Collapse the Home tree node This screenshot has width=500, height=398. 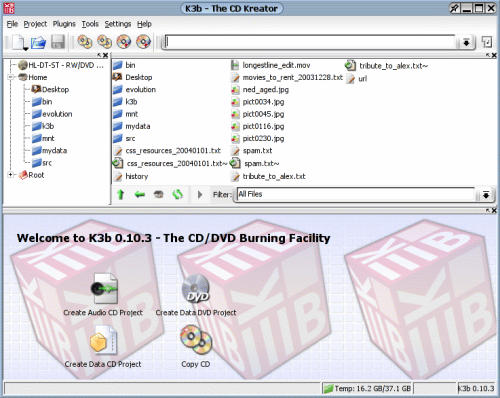(x=11, y=77)
